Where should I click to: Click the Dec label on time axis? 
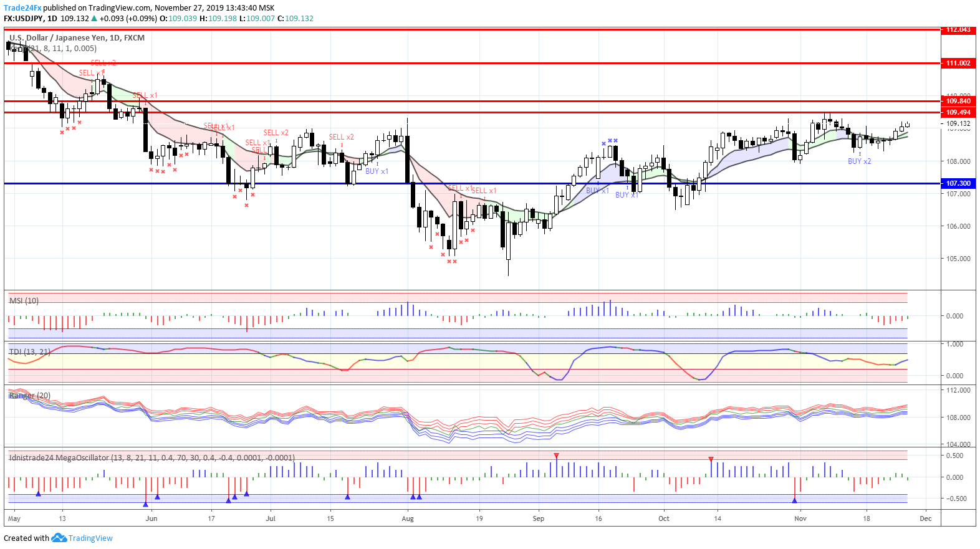926,518
